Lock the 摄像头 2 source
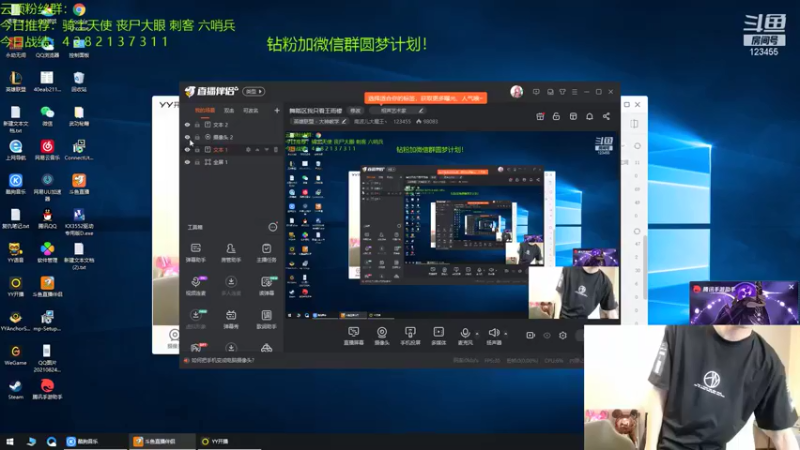 click(197, 137)
